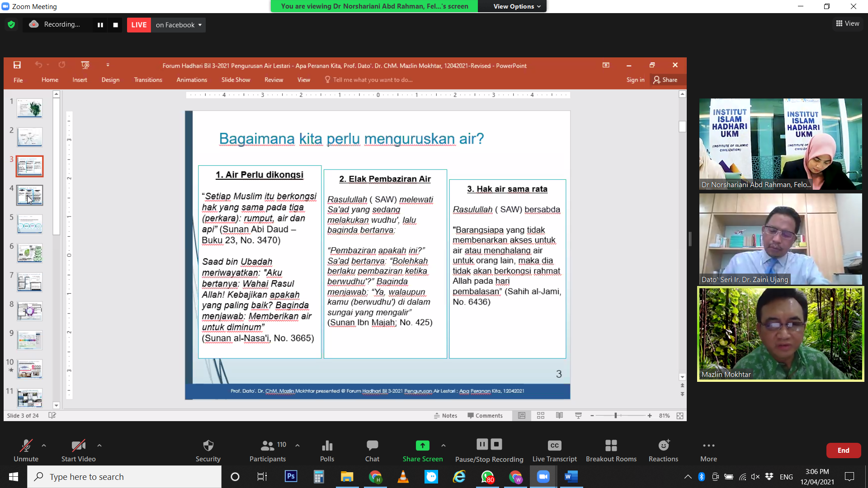Open the Chat panel
The image size is (868, 488).
[x=372, y=450]
